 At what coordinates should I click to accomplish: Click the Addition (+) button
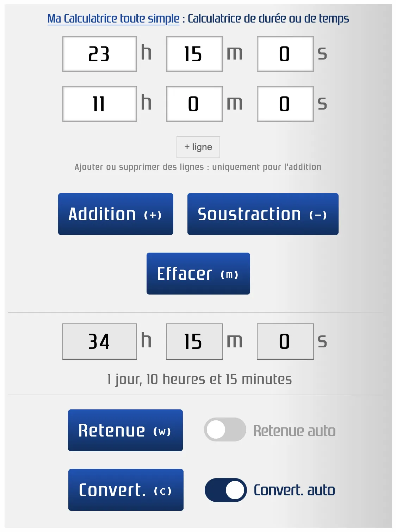[x=116, y=214]
